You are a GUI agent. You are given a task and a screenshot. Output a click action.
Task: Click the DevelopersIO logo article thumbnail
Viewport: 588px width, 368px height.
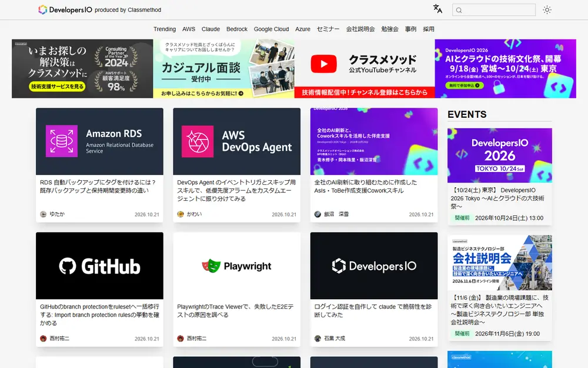coord(374,266)
